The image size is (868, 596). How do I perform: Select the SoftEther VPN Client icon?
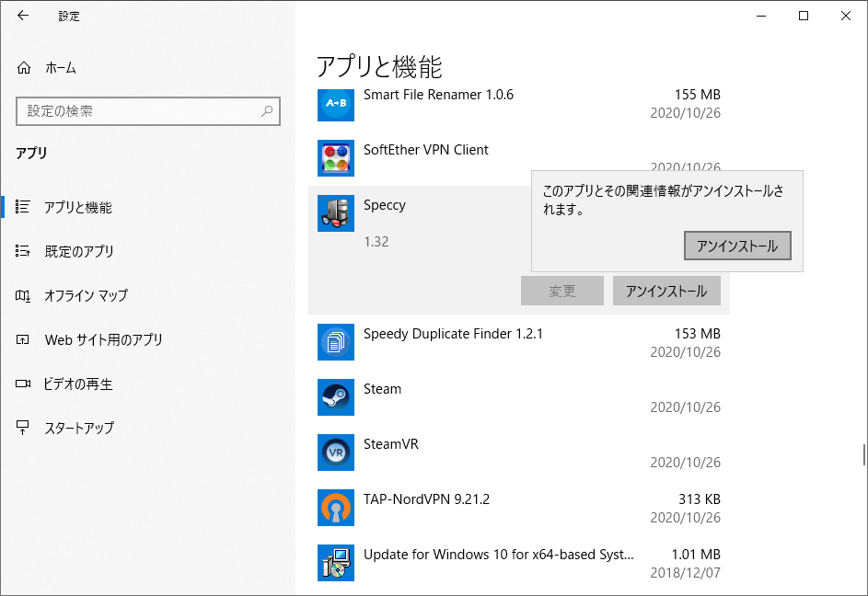click(335, 158)
